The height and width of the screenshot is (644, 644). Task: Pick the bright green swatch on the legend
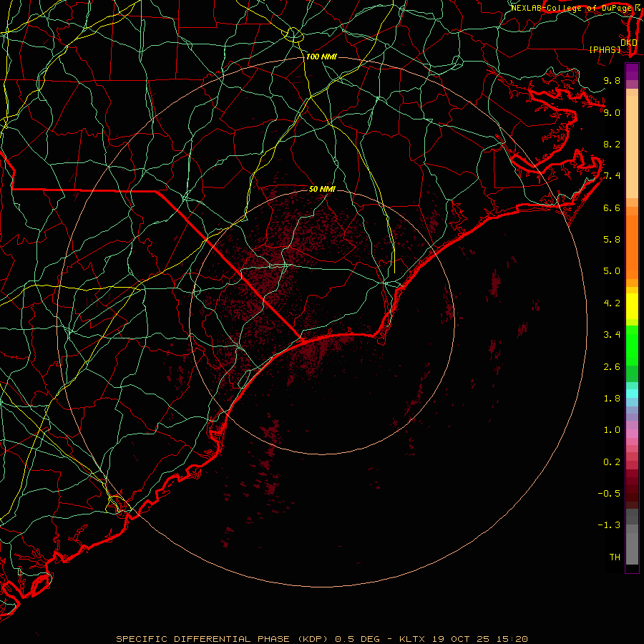tap(632, 344)
